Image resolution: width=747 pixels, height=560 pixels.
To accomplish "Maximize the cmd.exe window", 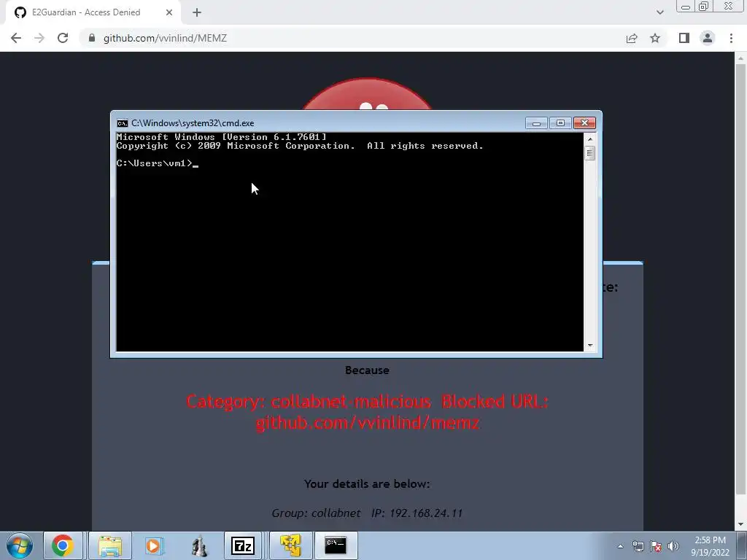I will click(560, 123).
